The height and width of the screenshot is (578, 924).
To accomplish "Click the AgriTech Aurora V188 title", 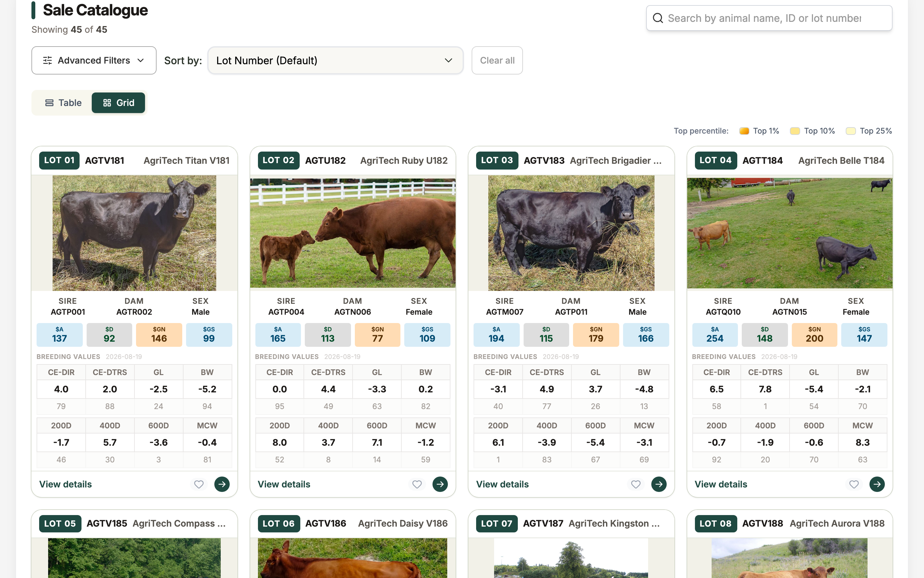I will (x=837, y=524).
